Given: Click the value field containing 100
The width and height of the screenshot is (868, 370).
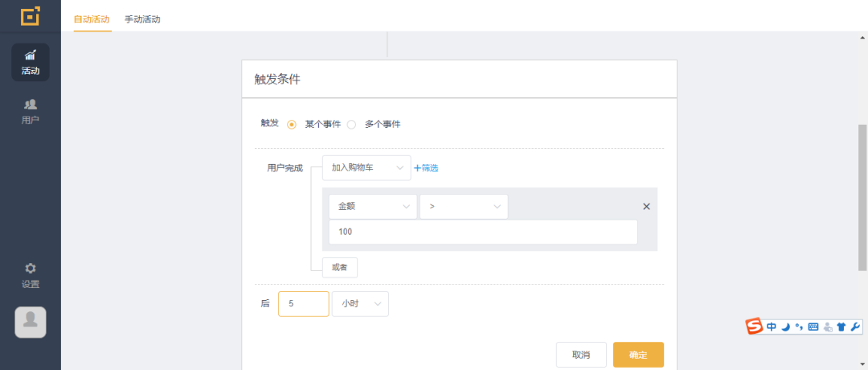Looking at the screenshot, I should click(x=483, y=232).
